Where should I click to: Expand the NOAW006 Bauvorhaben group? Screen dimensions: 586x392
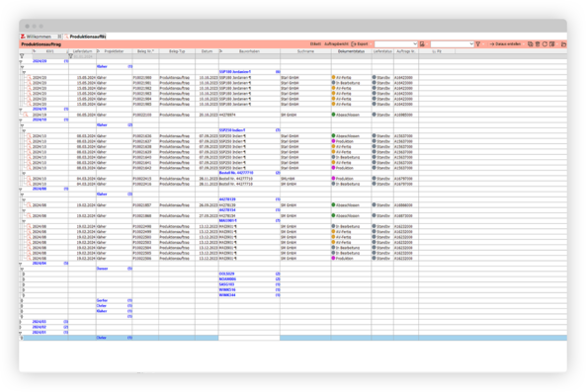[x=23, y=279]
